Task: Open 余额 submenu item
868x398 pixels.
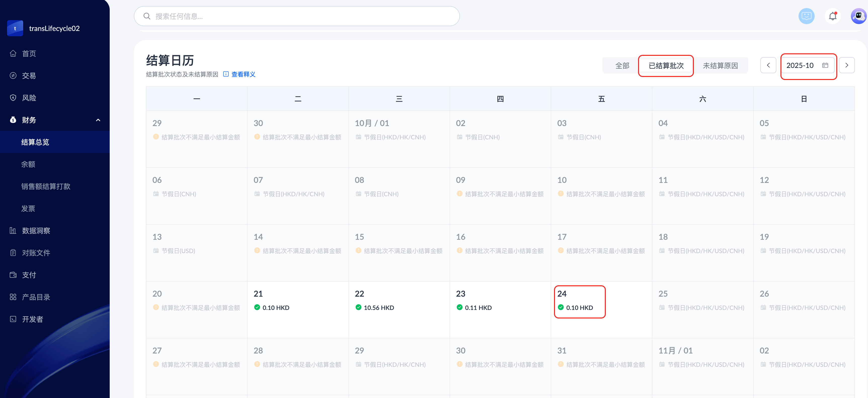Action: [x=28, y=164]
